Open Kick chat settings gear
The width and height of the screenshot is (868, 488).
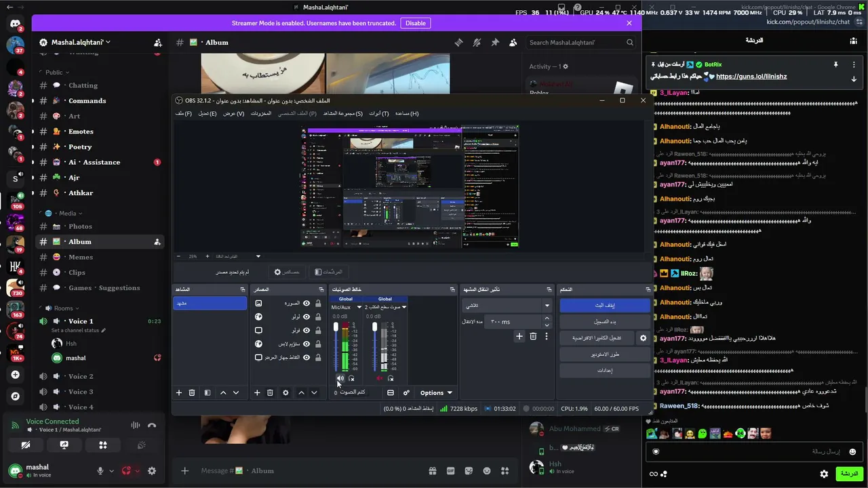tap(824, 474)
